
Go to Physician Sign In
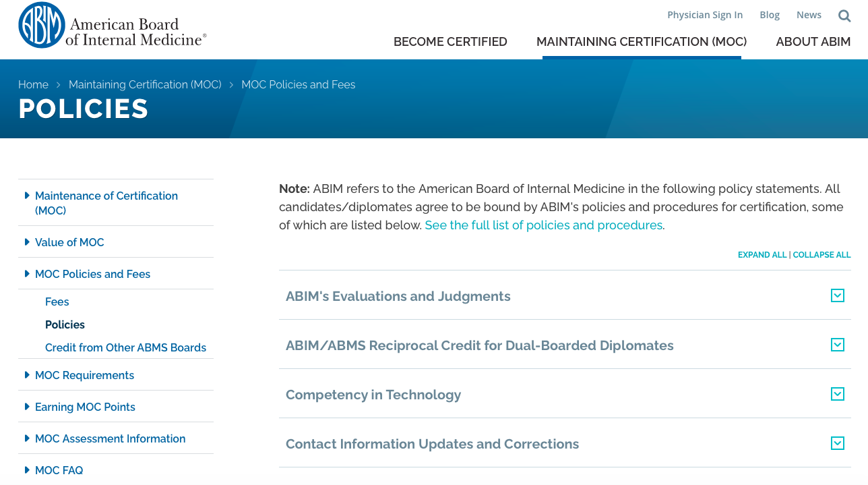click(705, 15)
